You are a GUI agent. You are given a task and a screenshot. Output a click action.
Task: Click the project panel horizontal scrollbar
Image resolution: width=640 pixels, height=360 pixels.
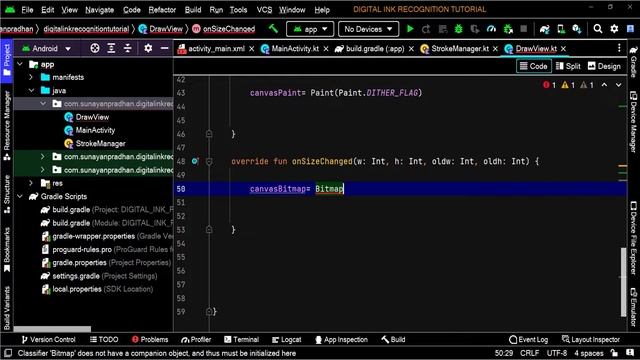[x=52, y=329]
